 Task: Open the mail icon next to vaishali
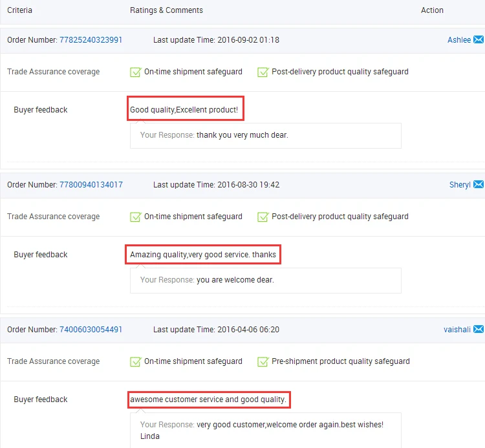pos(479,330)
